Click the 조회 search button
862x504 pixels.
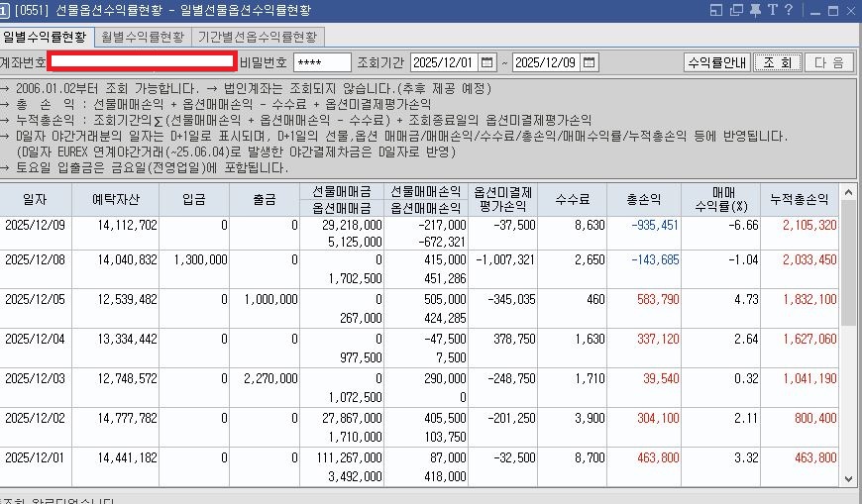click(777, 62)
